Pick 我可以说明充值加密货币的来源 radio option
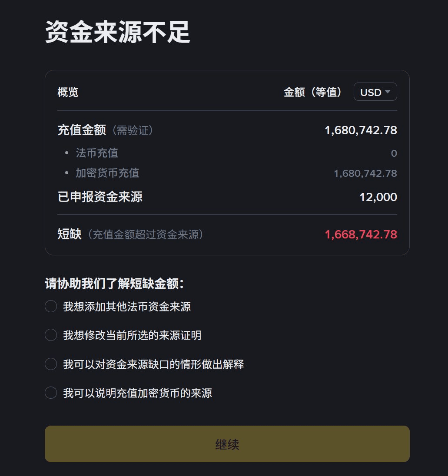Image resolution: width=448 pixels, height=476 pixels. tap(51, 393)
